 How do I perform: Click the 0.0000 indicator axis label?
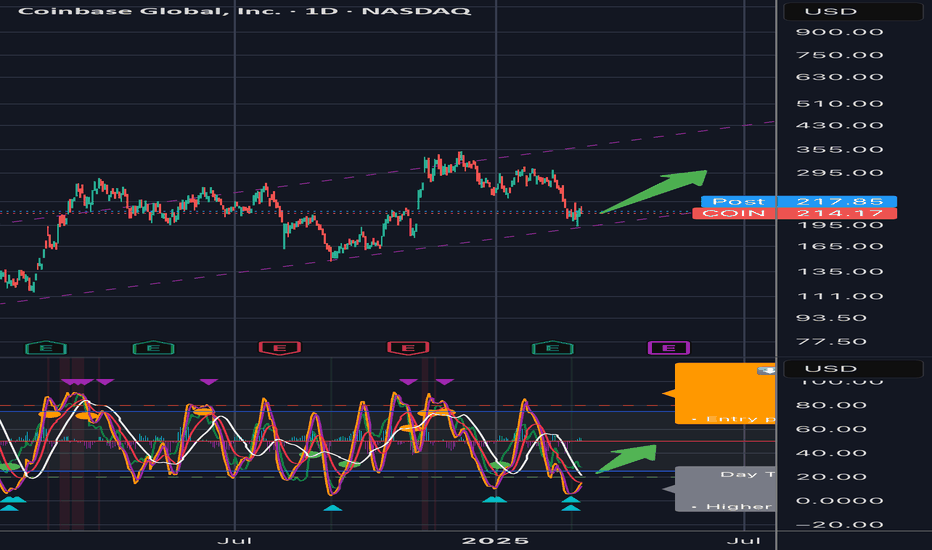[839, 501]
